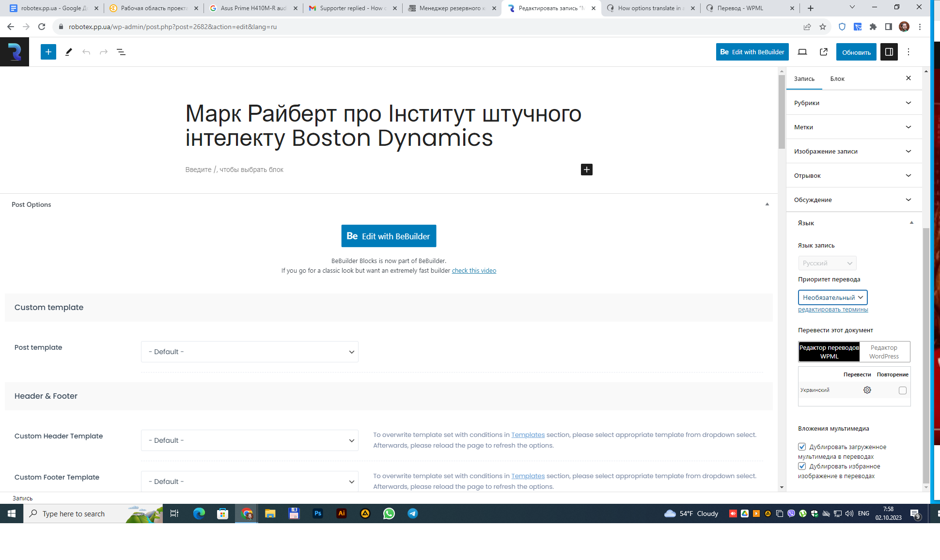
Task: Open the check this video link
Action: click(474, 270)
